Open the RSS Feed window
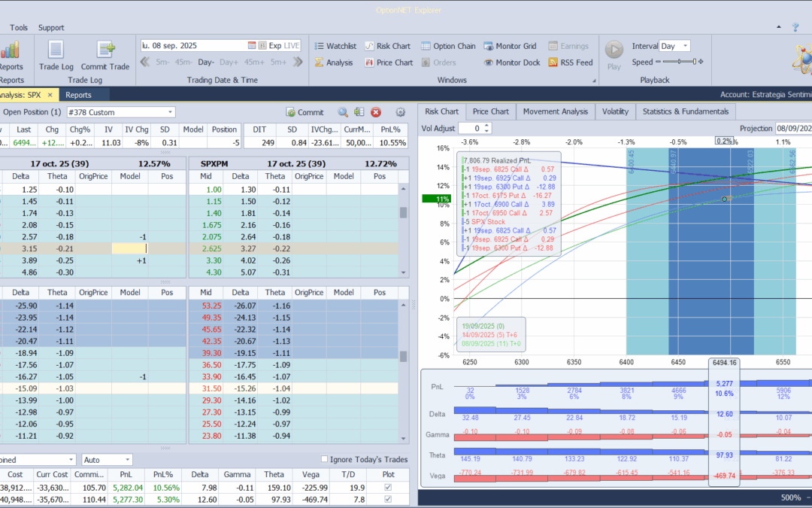Viewport: 812px width, 508px height. (570, 62)
